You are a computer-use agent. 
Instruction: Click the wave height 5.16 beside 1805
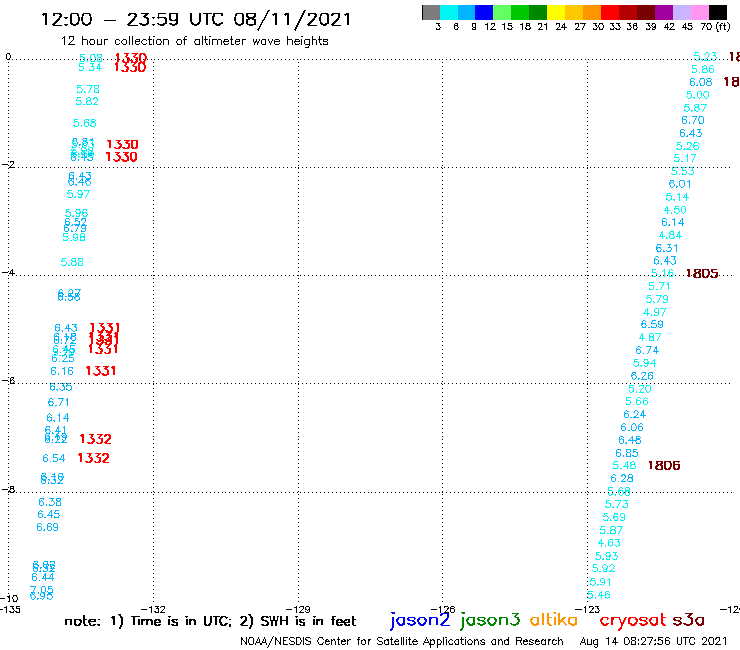[x=663, y=273]
